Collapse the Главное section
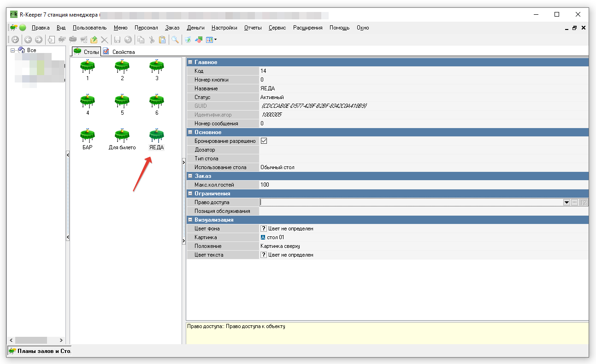This screenshot has height=364, width=596. [x=190, y=62]
